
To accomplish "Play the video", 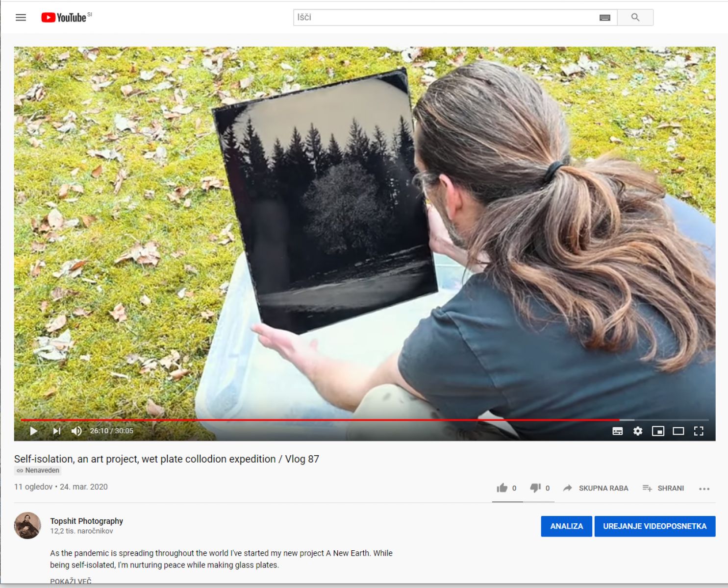I will [x=34, y=431].
